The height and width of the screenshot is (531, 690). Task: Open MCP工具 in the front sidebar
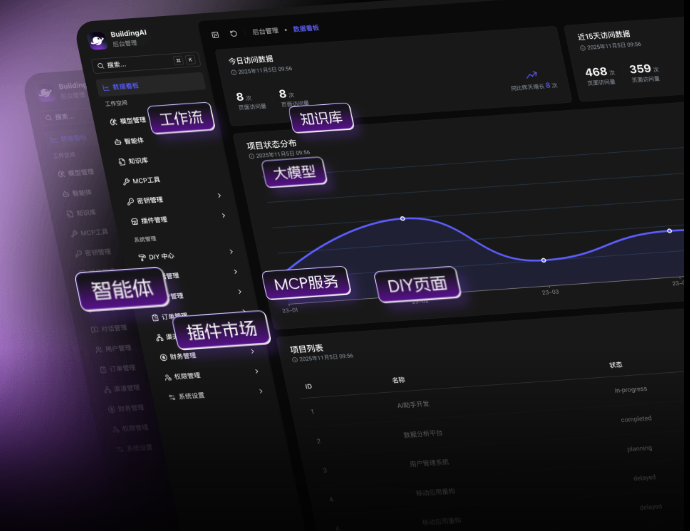(x=146, y=180)
